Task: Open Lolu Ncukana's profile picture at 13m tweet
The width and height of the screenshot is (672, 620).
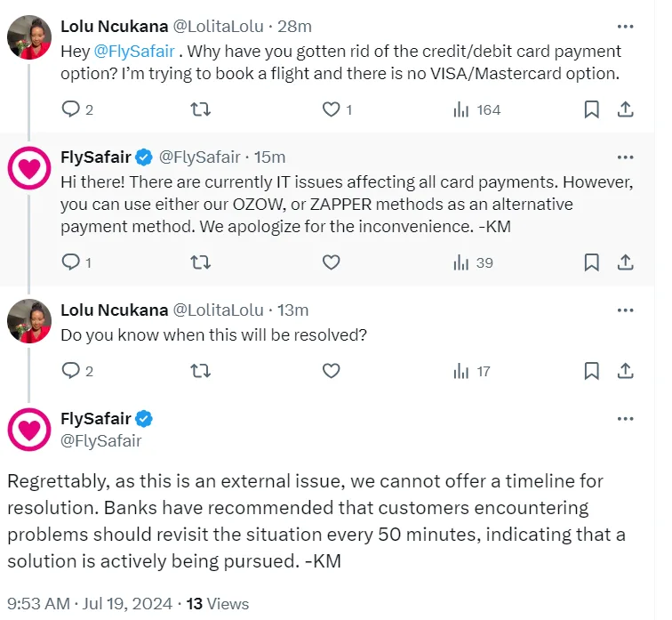Action: [29, 321]
